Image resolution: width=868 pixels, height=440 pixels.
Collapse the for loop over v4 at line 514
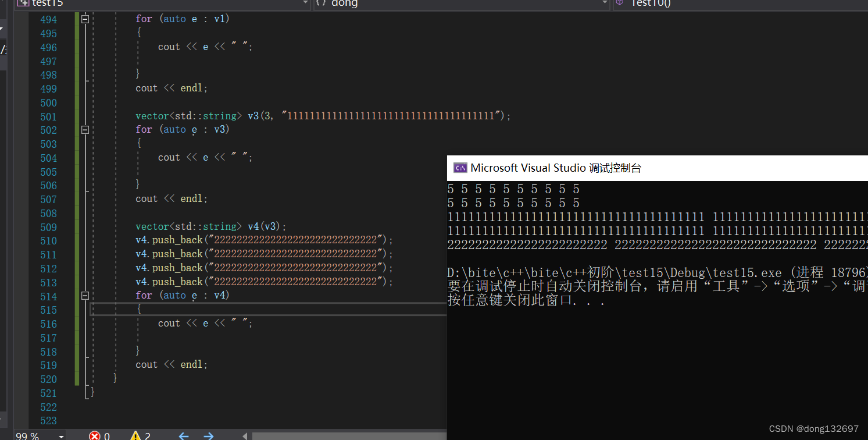85,296
